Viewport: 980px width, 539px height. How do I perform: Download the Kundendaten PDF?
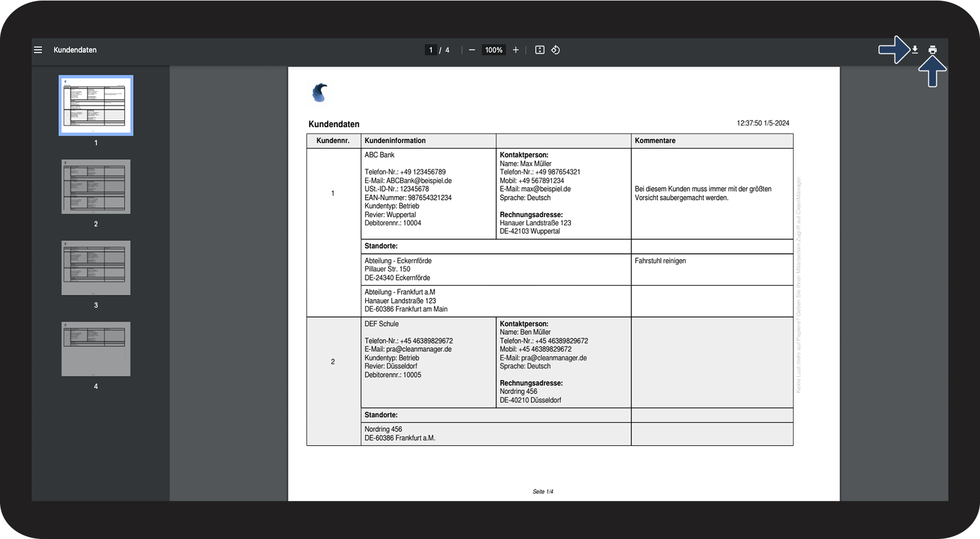tap(915, 50)
